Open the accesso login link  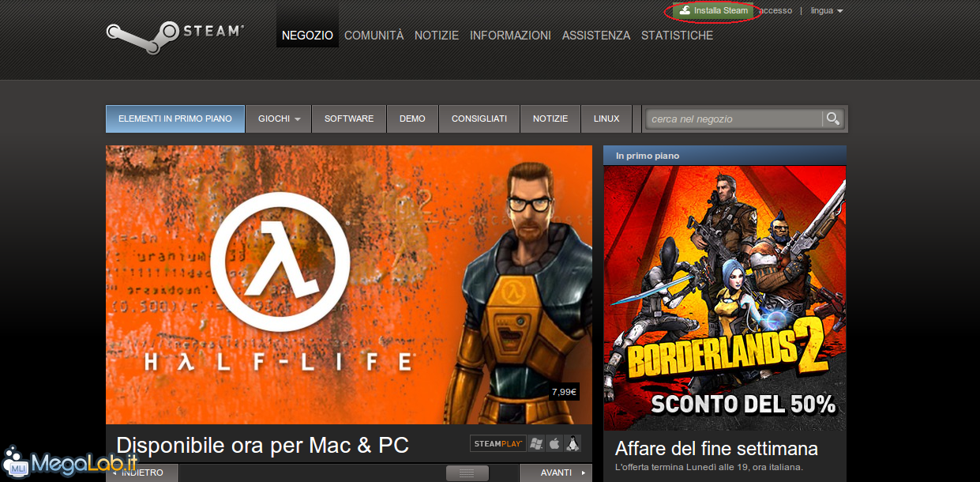[x=775, y=11]
